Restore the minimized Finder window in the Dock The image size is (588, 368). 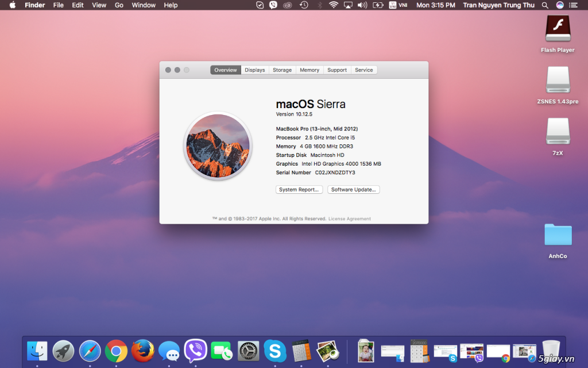393,353
